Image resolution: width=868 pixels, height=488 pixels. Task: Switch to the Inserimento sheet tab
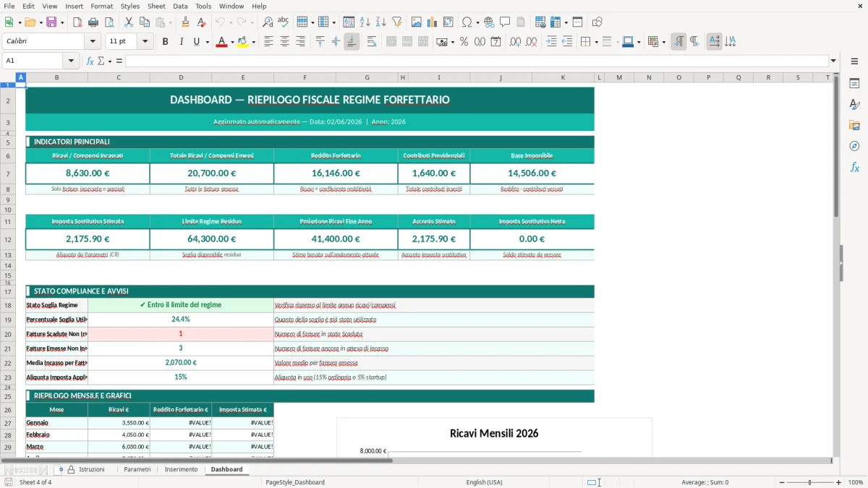(181, 469)
